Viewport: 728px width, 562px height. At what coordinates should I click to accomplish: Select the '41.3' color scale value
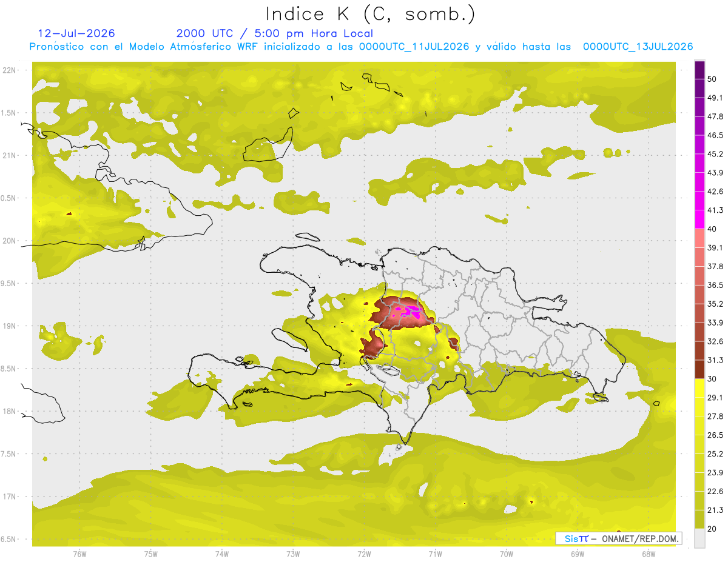[715, 210]
